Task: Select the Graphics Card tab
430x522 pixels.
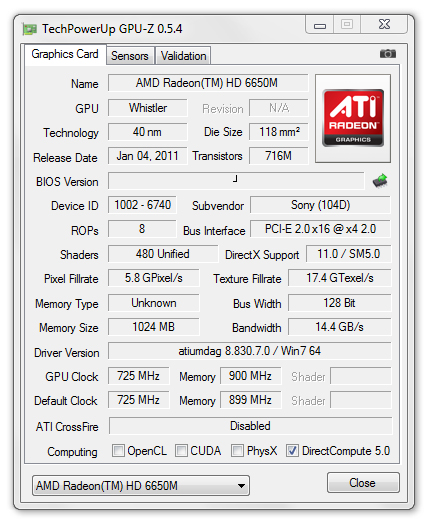Action: (65, 54)
